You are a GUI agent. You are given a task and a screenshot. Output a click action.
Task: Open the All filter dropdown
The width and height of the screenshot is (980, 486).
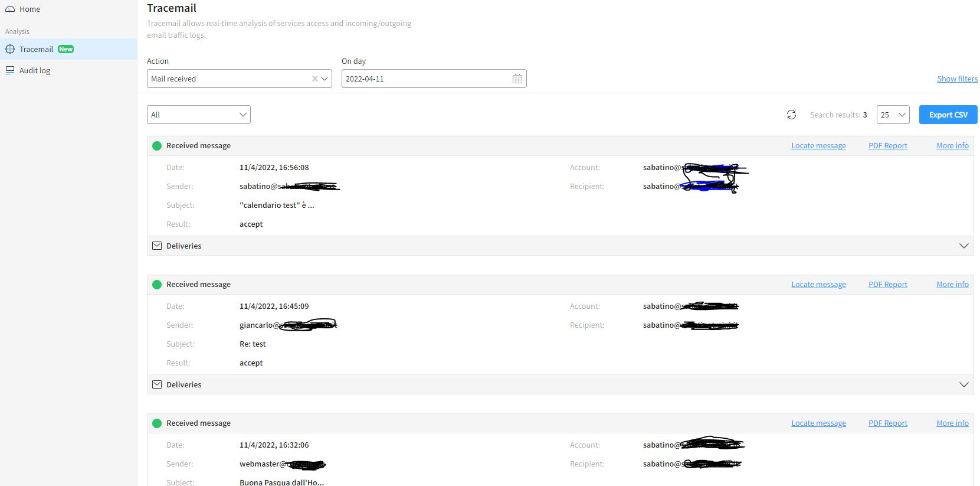pyautogui.click(x=198, y=115)
